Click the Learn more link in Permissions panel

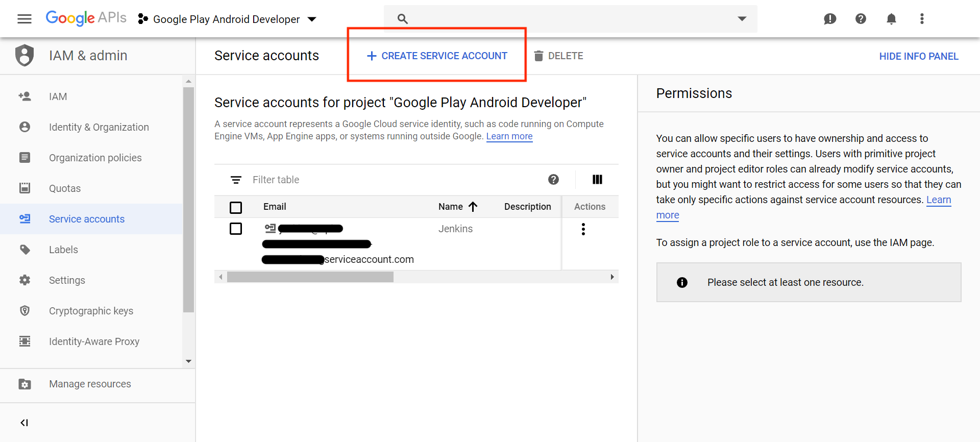[939, 200]
